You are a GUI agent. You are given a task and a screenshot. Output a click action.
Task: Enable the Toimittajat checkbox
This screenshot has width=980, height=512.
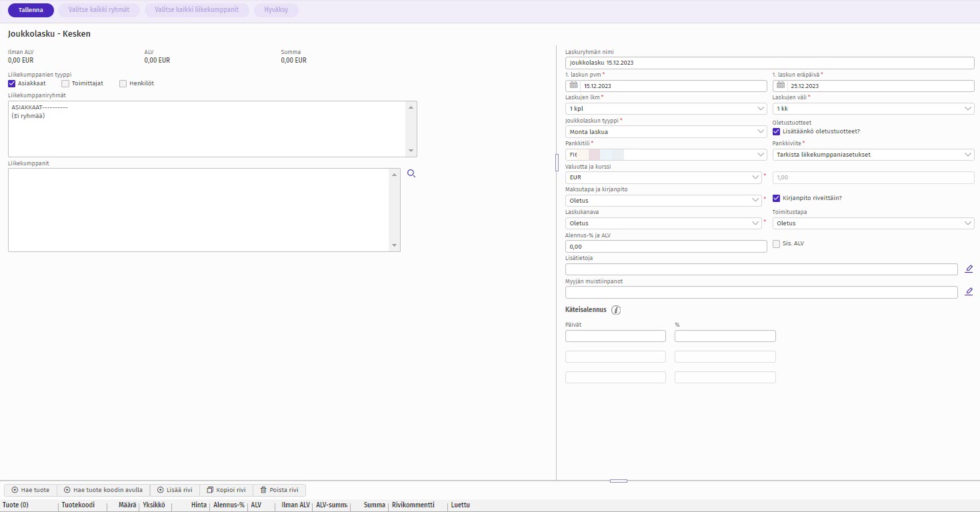coord(65,84)
